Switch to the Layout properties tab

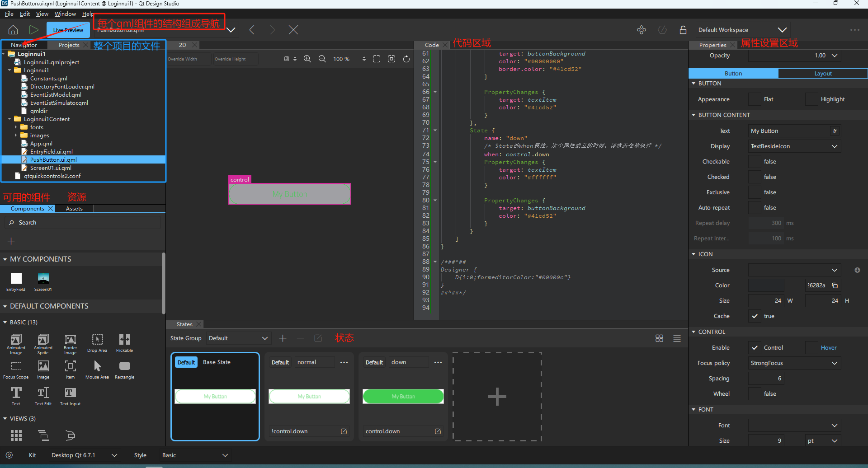823,74
